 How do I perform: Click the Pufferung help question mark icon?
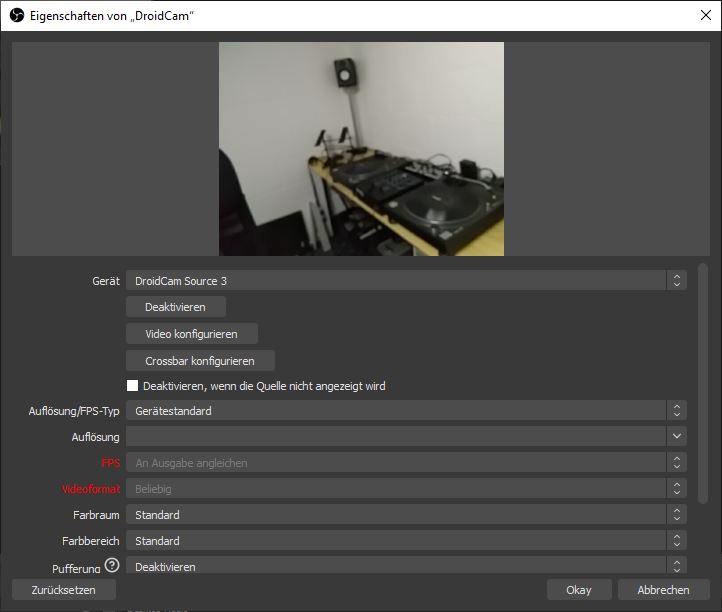point(111,566)
